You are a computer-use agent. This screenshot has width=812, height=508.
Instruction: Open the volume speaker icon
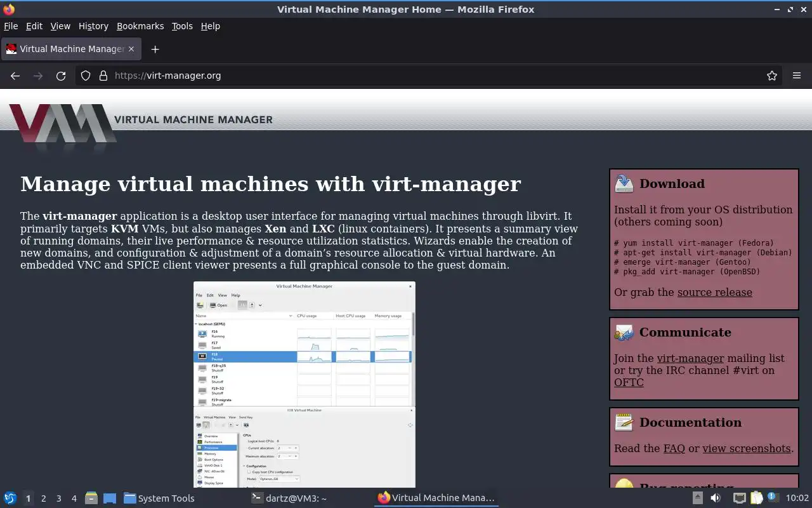point(716,498)
